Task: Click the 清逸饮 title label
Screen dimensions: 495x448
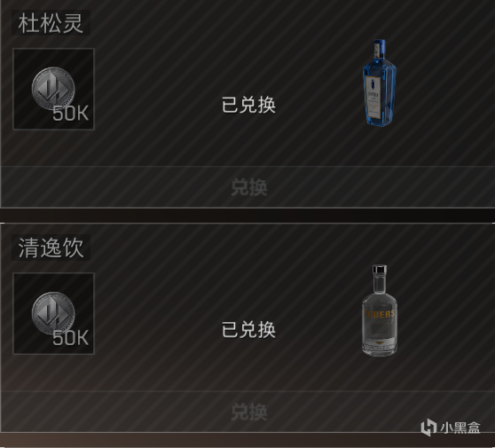Action: pos(51,248)
